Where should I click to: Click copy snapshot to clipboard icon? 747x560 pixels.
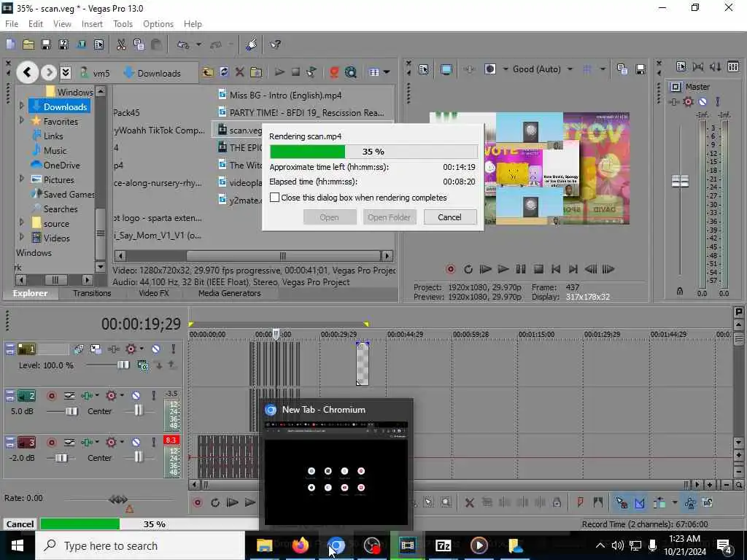(x=622, y=69)
